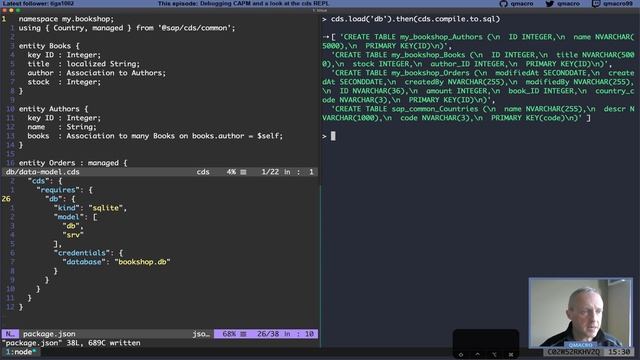Click the '26/38' line counter in status line

pyautogui.click(x=268, y=334)
